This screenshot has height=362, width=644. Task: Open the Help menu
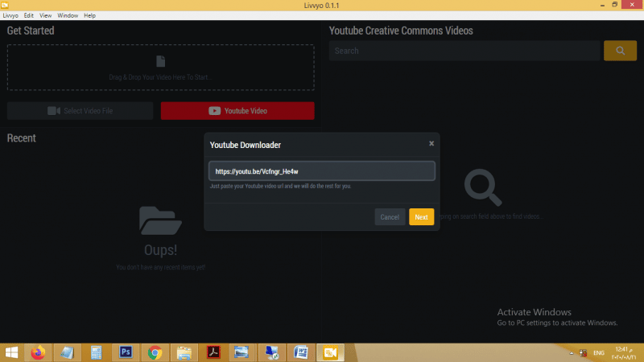point(89,15)
